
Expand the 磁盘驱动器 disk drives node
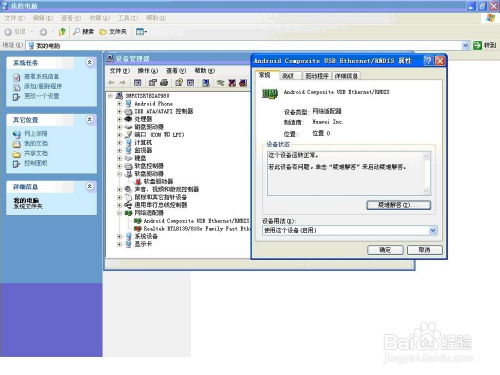119,127
